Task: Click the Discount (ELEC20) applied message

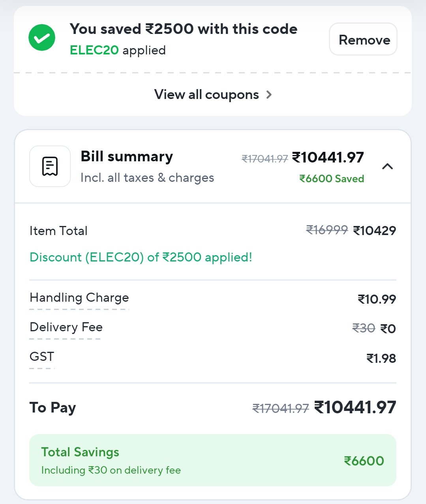Action: click(141, 258)
